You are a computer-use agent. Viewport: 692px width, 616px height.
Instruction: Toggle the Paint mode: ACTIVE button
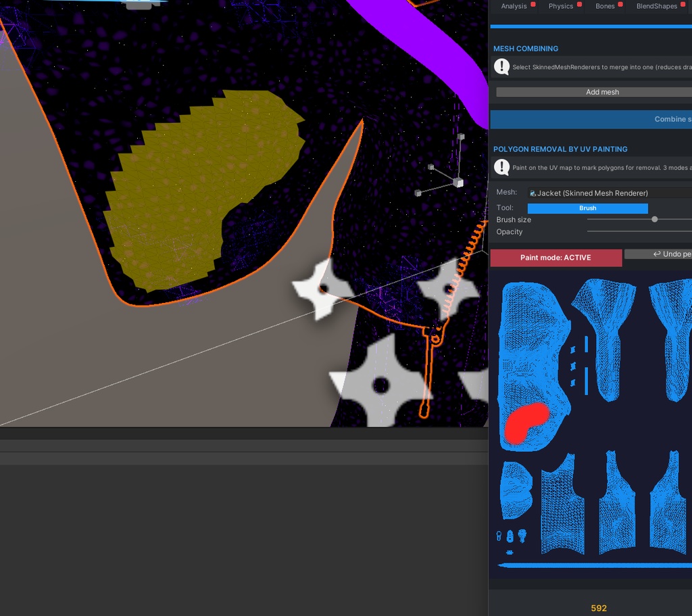pos(555,258)
